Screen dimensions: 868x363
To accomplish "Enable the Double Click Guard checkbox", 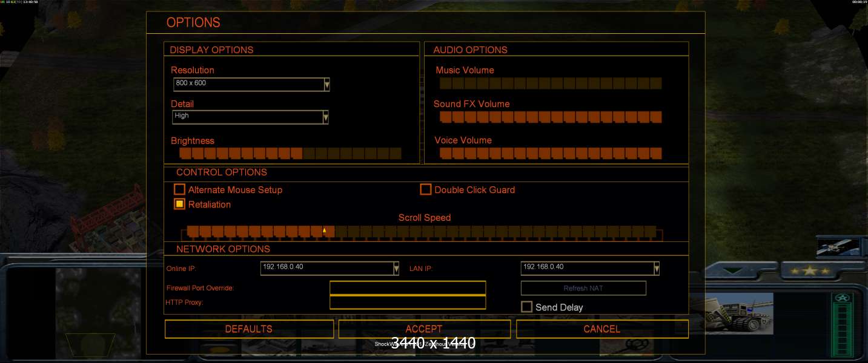I will (x=425, y=189).
